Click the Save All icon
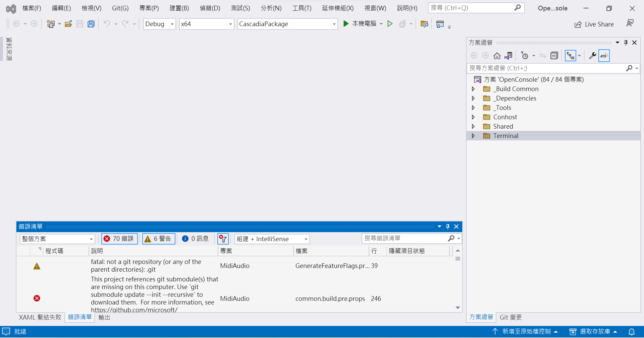 point(91,24)
